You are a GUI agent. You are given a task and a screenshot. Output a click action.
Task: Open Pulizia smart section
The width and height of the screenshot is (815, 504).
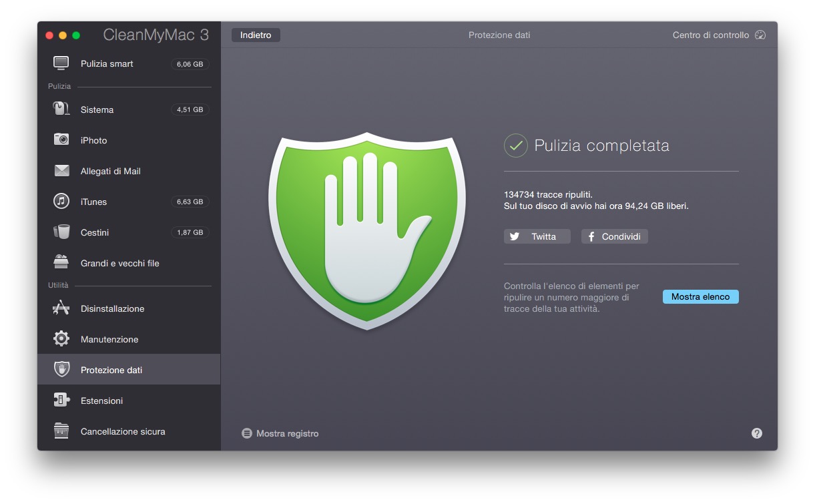tap(129, 63)
